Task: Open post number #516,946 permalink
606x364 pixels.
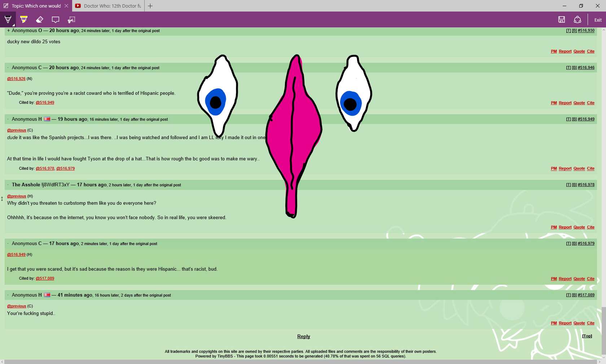Action: click(x=586, y=68)
